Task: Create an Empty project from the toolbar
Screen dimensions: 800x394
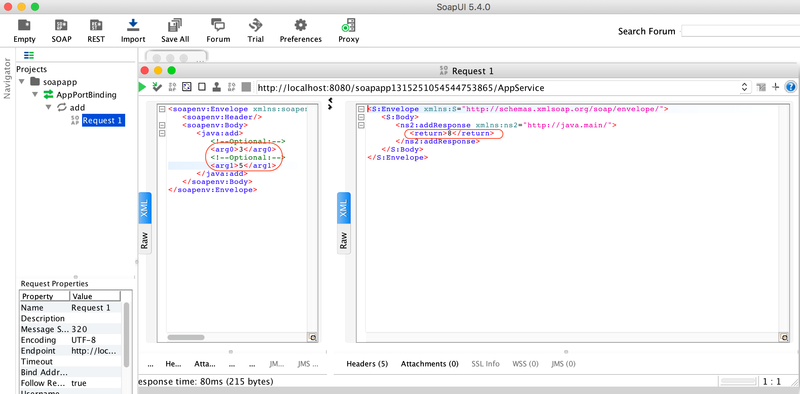Action: [x=24, y=31]
